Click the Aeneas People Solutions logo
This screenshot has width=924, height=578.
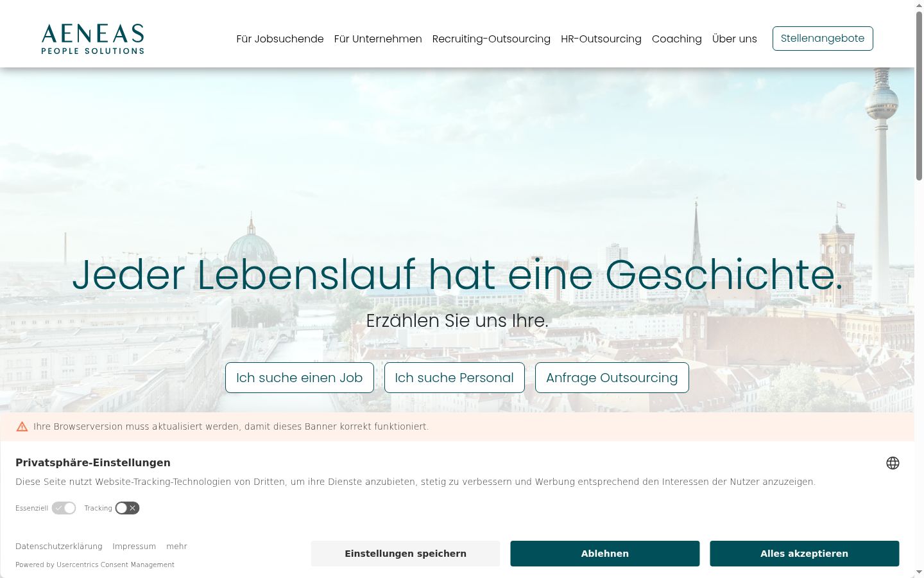pyautogui.click(x=93, y=39)
